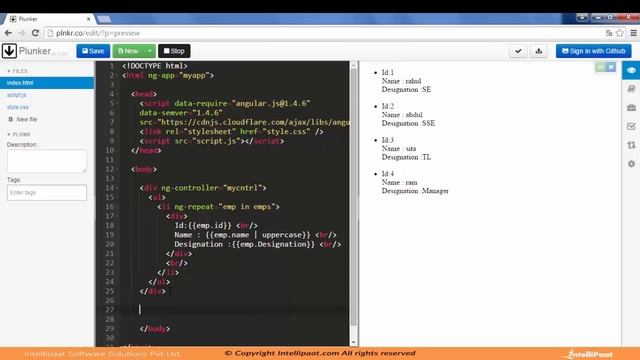This screenshot has height=360, width=640.
Task: Click 'Name : sita' in preview
Action: (399, 149)
